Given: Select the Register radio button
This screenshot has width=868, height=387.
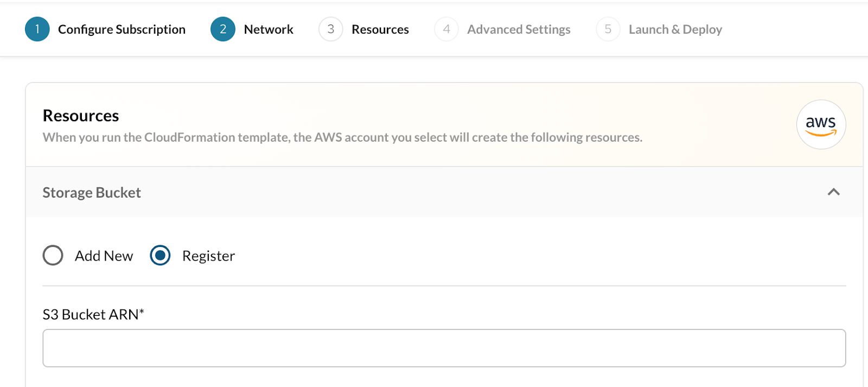Looking at the screenshot, I should 160,256.
